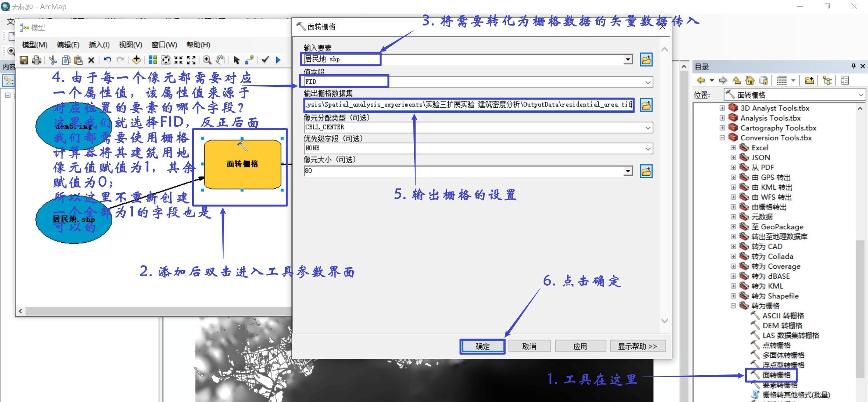Screen dimensions: 868x402
Task: Select the DEM 转栅格 tool
Action: click(782, 326)
